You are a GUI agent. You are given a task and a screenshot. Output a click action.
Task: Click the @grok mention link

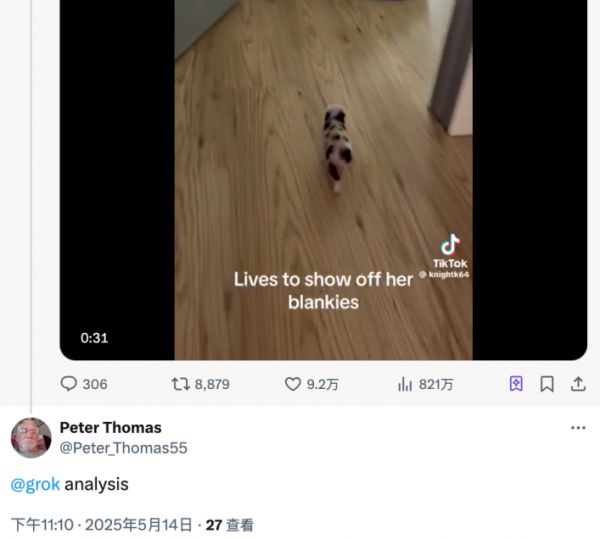pos(35,484)
